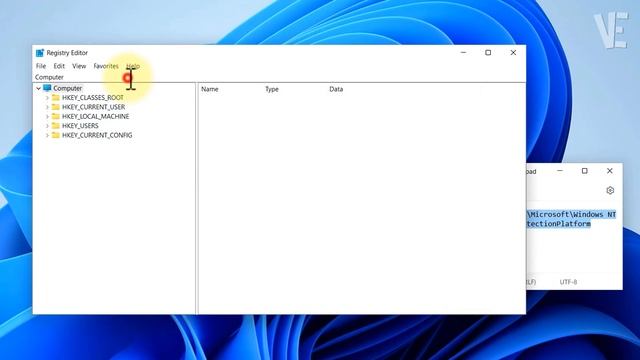This screenshot has height=360, width=640.
Task: Open the Help menu in Registry Editor
Action: 133,66
